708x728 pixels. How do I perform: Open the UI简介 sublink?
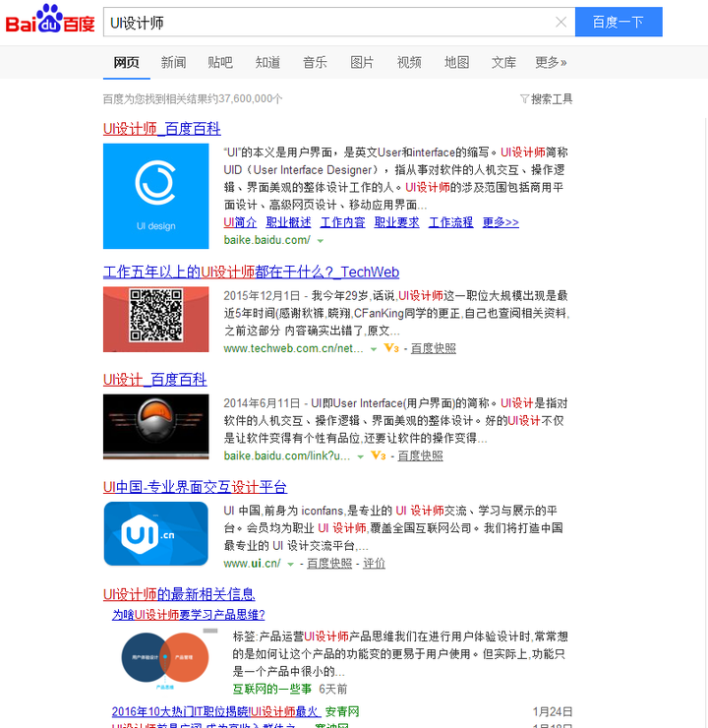[240, 222]
